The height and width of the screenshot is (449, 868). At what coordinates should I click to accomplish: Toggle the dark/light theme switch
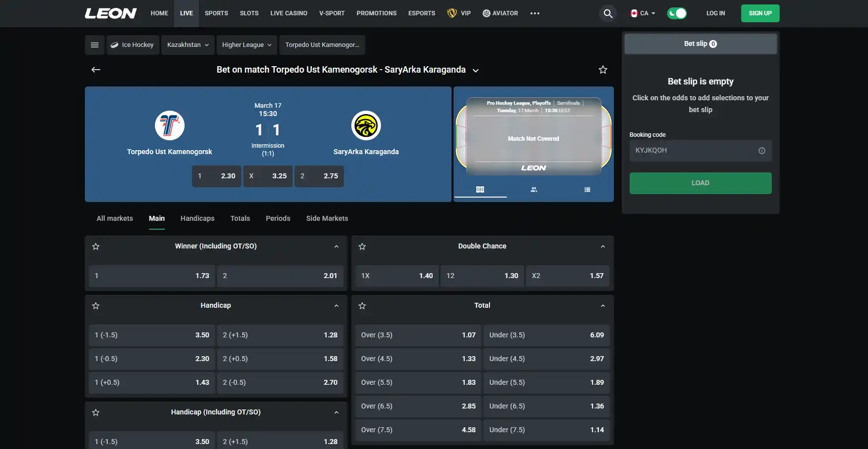(677, 13)
